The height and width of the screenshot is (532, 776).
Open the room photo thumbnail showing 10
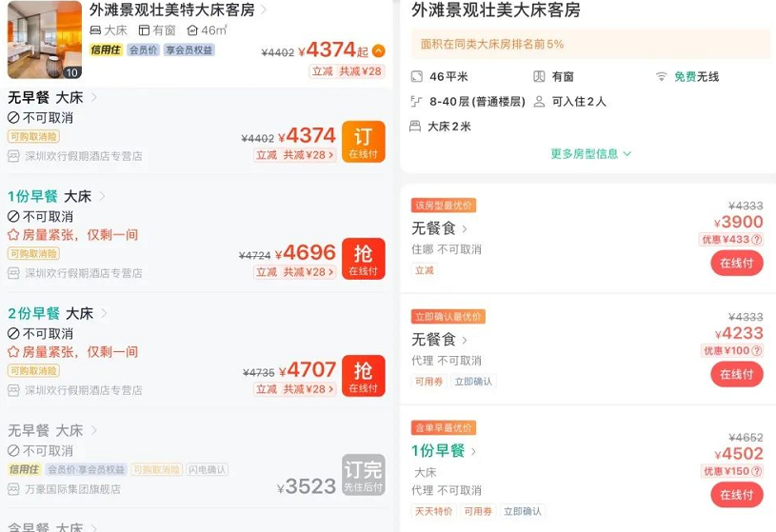pos(45,40)
